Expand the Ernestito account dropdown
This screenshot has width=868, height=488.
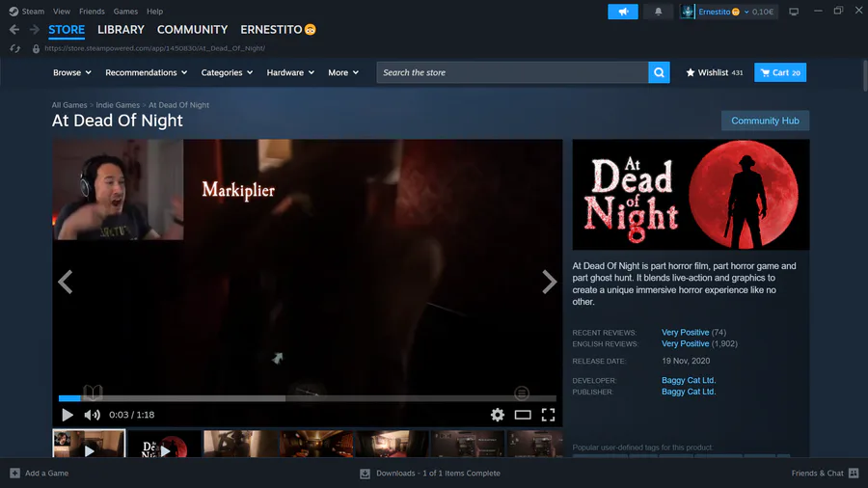(723, 12)
